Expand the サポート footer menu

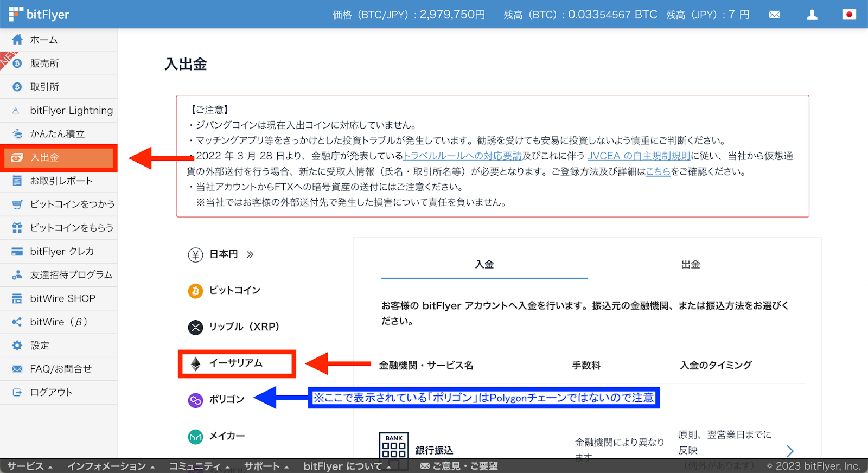(266, 466)
